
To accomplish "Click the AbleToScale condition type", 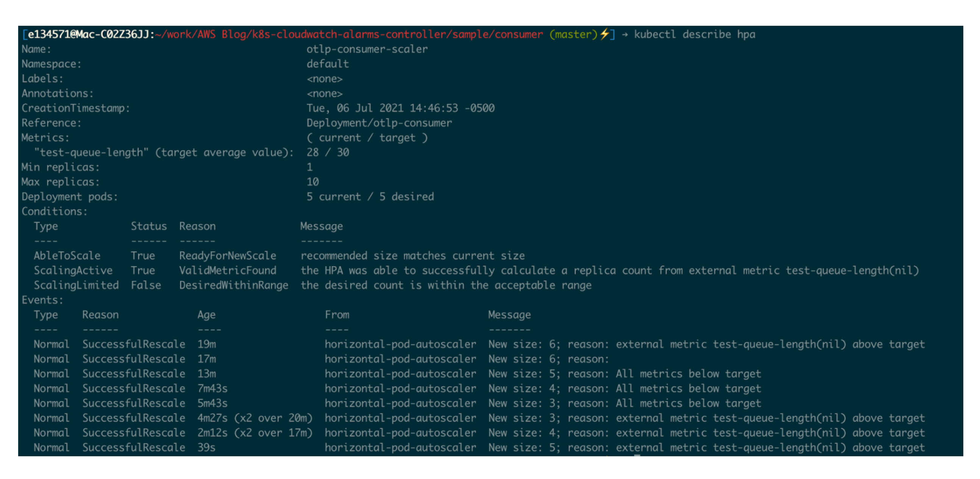I will pyautogui.click(x=67, y=255).
